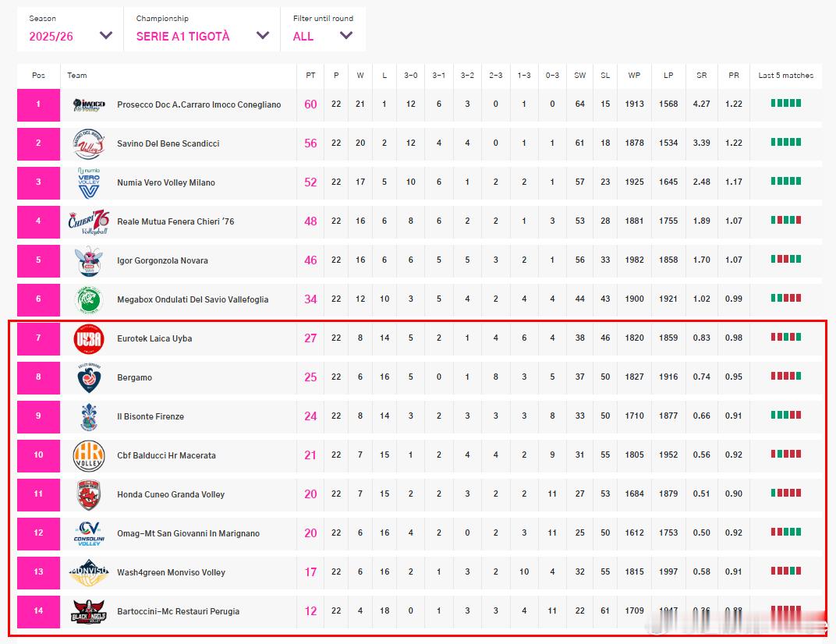Viewport: 836px width, 644px height.
Task: Click the Igor Gorgonzola Novara logo
Action: (x=88, y=260)
